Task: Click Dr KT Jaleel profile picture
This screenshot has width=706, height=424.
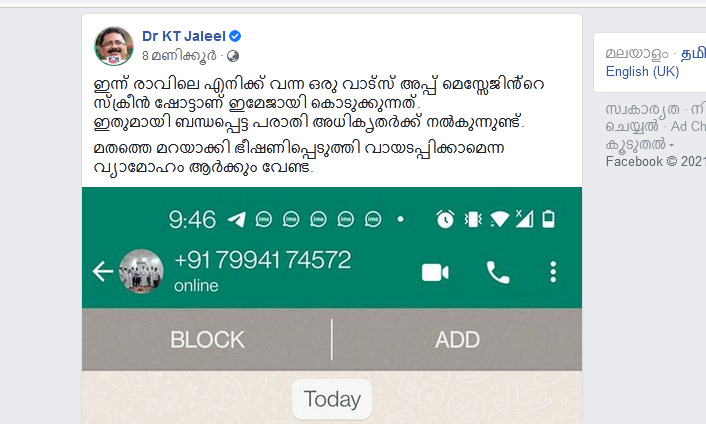Action: 113,46
